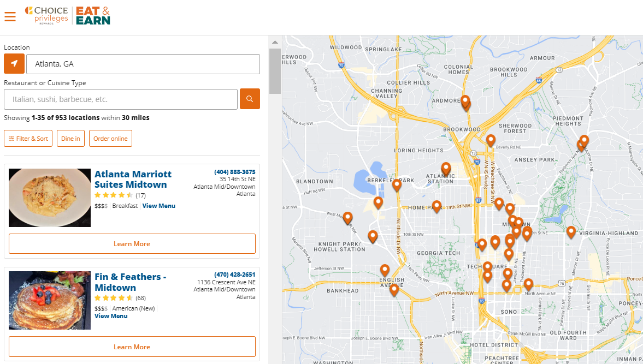This screenshot has width=643, height=364.
Task: Toggle the Order online filter
Action: tap(110, 138)
